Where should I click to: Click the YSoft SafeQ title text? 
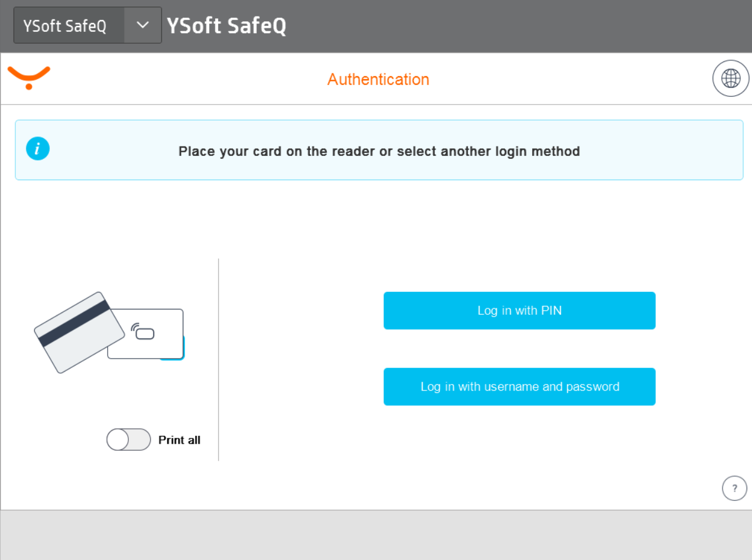click(226, 26)
